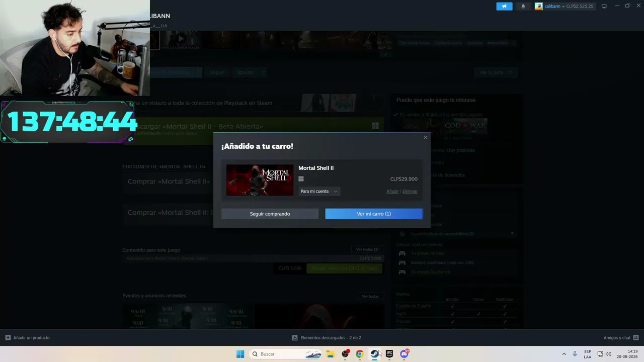Open Google Chrome from taskbar
The image size is (644, 362).
coord(359,354)
